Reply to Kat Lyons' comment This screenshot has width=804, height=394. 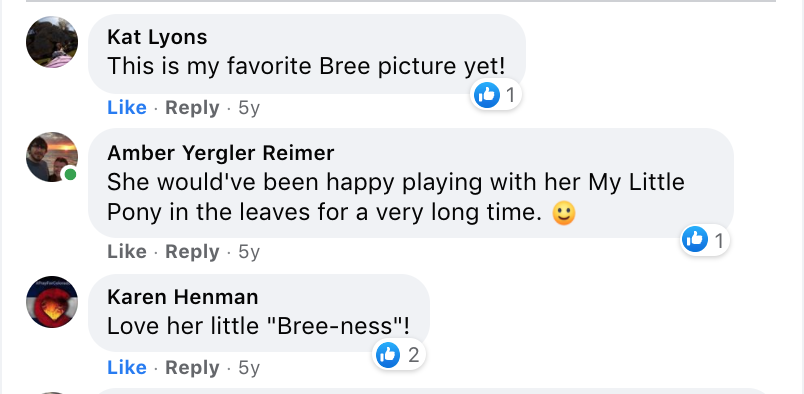pyautogui.click(x=192, y=108)
